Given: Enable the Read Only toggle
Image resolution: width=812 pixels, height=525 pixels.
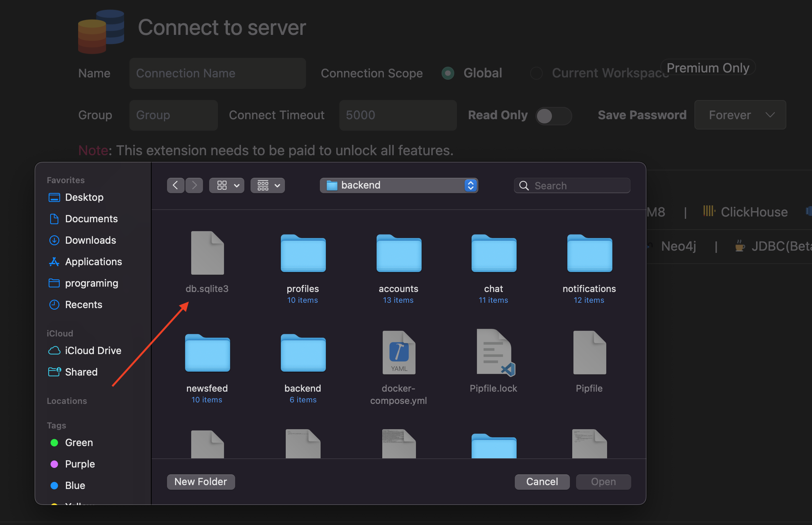Looking at the screenshot, I should click(x=553, y=115).
